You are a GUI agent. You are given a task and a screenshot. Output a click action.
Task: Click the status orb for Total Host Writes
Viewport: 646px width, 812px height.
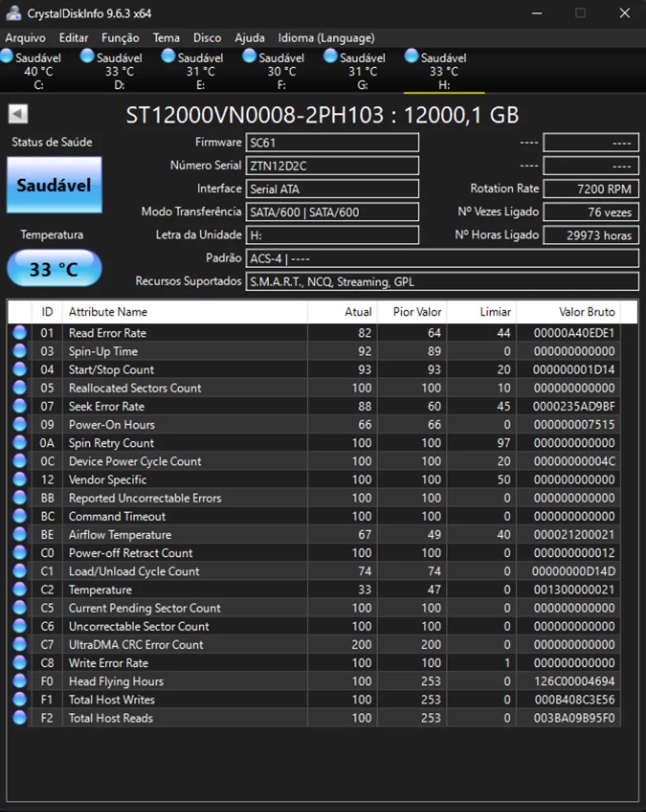coord(20,700)
